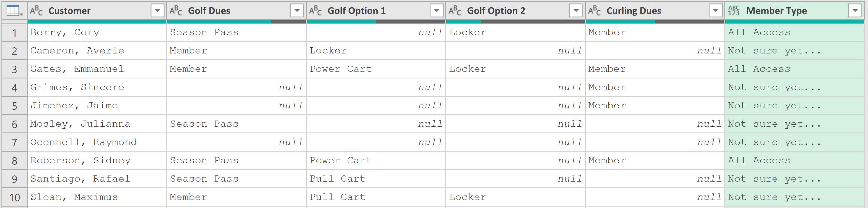Screen dimensions: 868x208
Task: Open the Golf Dues filter dropdown
Action: (x=297, y=11)
